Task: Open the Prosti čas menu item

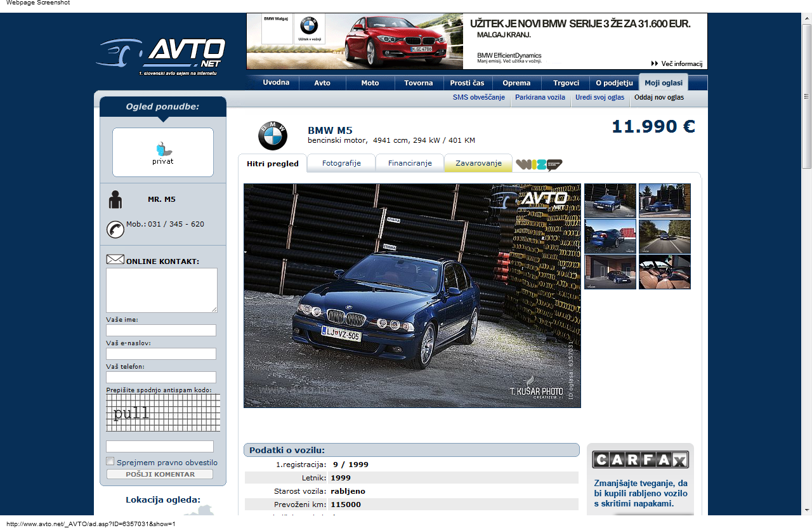Action: pos(468,83)
